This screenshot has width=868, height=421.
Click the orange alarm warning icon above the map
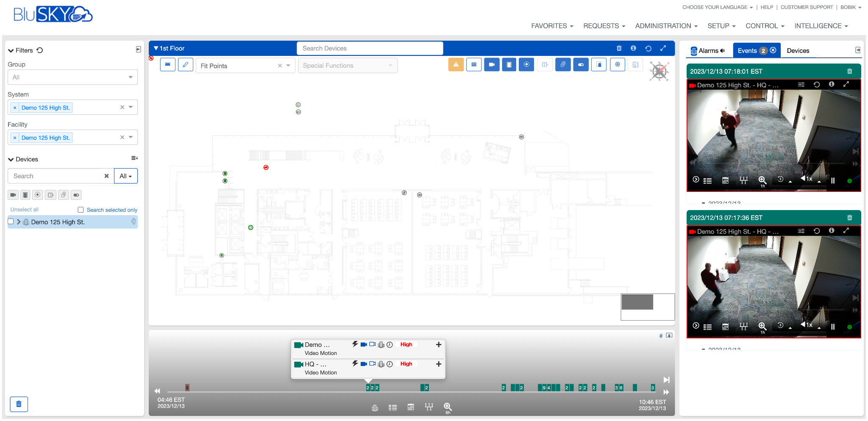click(x=456, y=64)
